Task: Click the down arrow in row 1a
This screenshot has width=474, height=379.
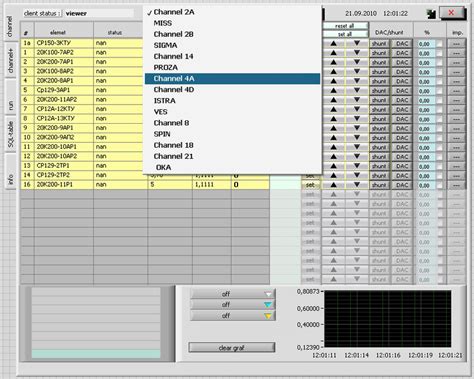Action: 357,43
